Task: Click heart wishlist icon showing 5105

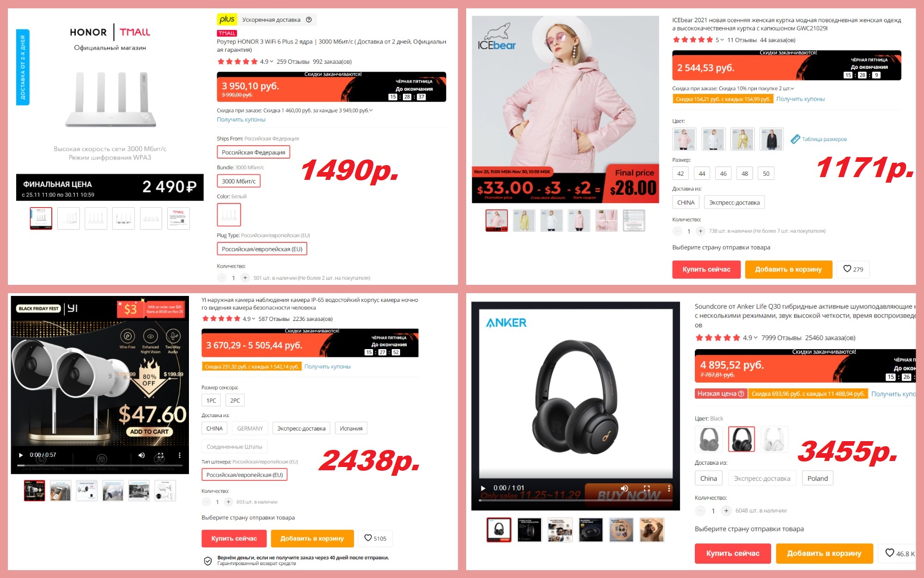Action: [368, 538]
